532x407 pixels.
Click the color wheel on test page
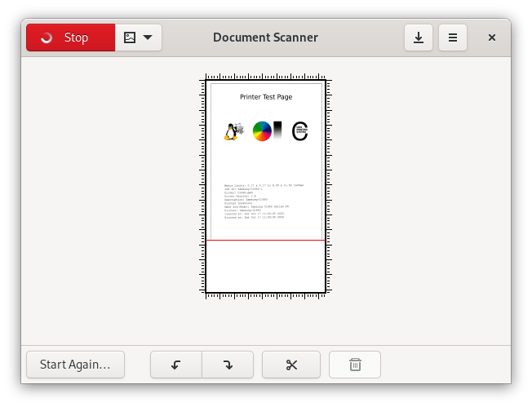[x=262, y=131]
